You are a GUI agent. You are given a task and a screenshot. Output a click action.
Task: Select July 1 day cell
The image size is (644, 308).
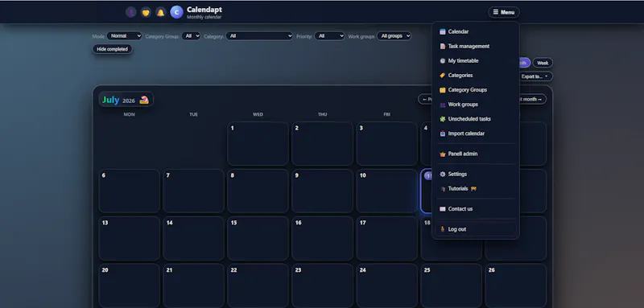[258, 143]
